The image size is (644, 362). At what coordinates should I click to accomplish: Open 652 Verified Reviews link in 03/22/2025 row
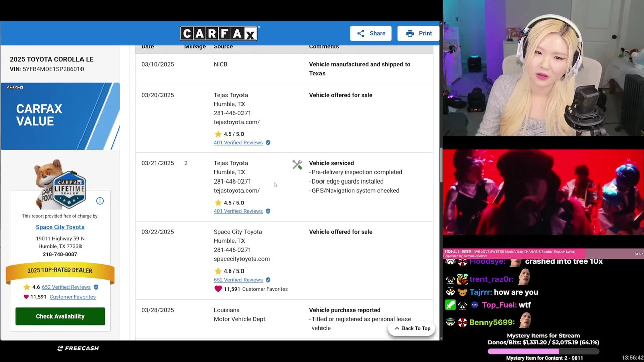click(238, 280)
